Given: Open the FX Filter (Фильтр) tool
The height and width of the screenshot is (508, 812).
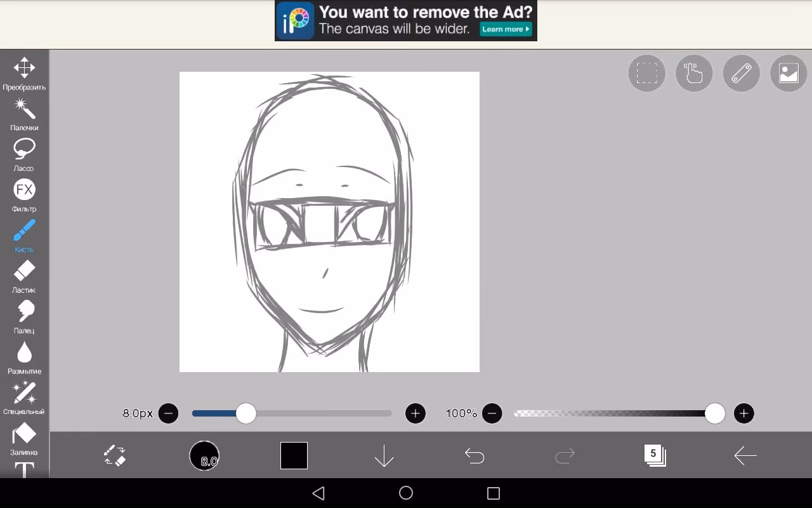Looking at the screenshot, I should click(x=24, y=195).
